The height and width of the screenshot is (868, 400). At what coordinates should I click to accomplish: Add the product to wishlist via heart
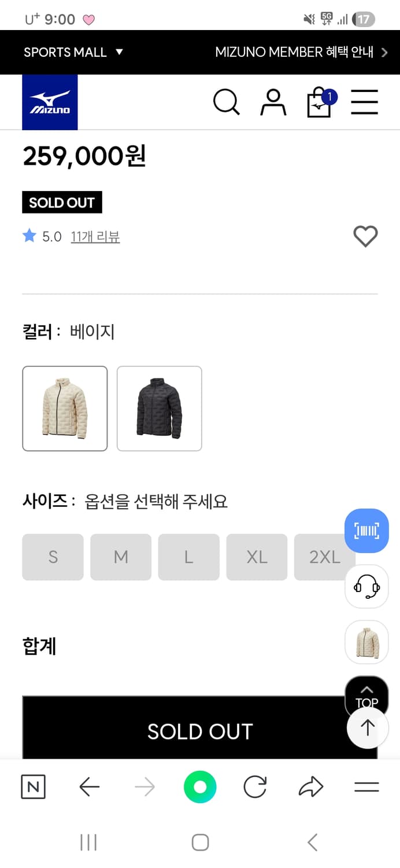point(365,237)
